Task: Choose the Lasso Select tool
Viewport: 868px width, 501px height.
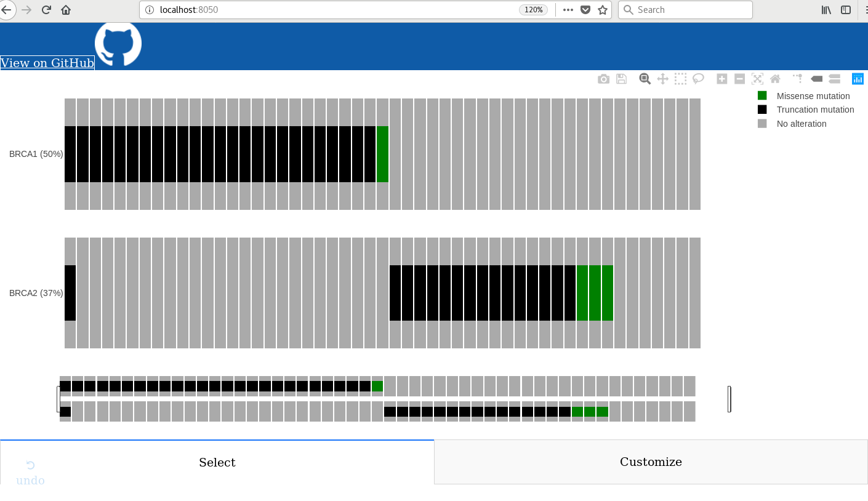Action: 698,78
